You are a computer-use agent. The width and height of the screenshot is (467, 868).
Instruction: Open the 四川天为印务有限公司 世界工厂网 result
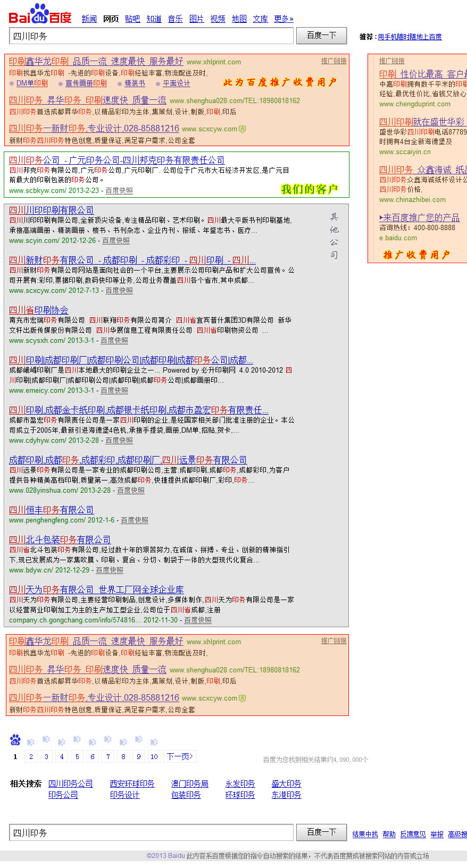tap(96, 589)
